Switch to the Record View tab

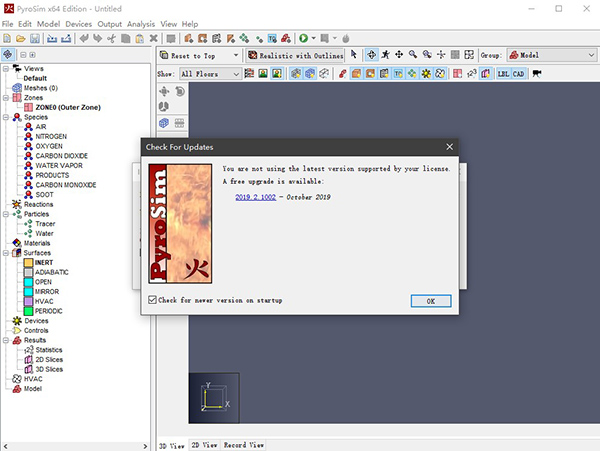pos(244,444)
